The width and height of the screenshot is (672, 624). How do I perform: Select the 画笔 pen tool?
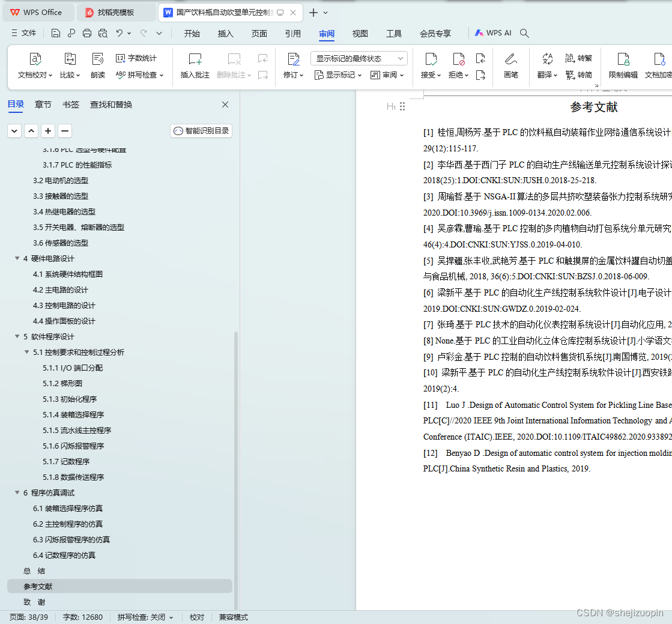click(x=511, y=66)
